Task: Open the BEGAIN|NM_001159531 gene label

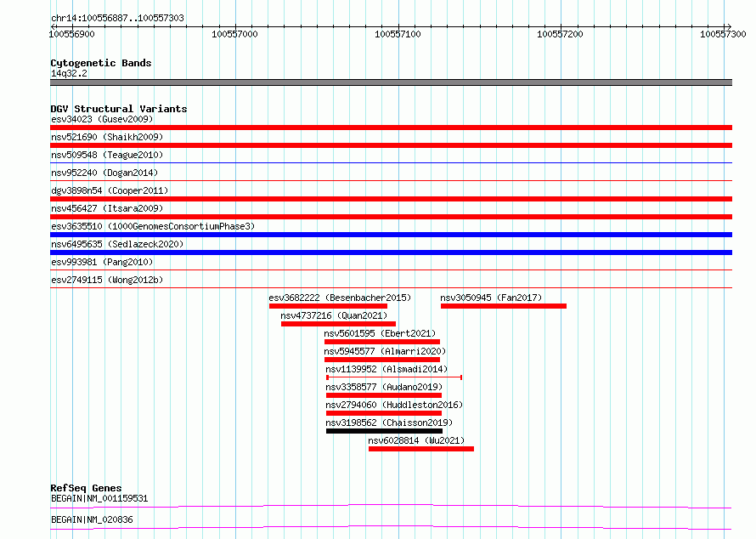Action: coord(99,498)
